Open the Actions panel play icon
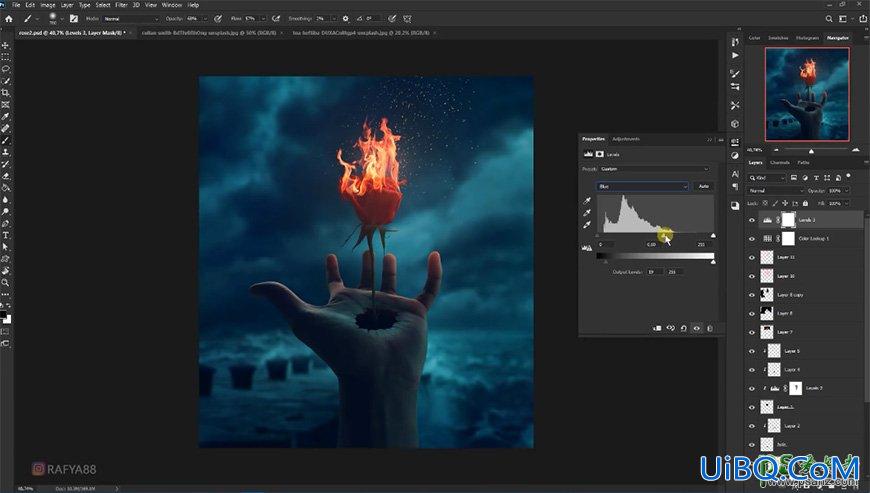 735,55
